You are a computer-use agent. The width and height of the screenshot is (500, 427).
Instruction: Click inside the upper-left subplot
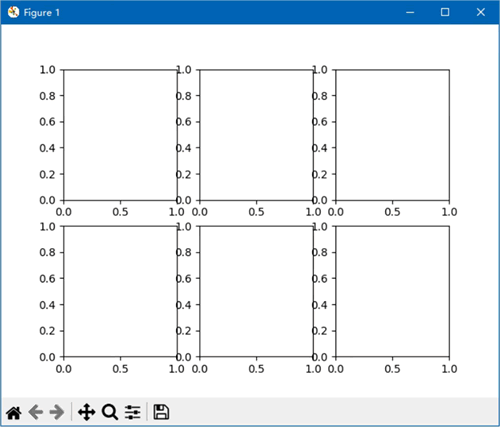120,135
